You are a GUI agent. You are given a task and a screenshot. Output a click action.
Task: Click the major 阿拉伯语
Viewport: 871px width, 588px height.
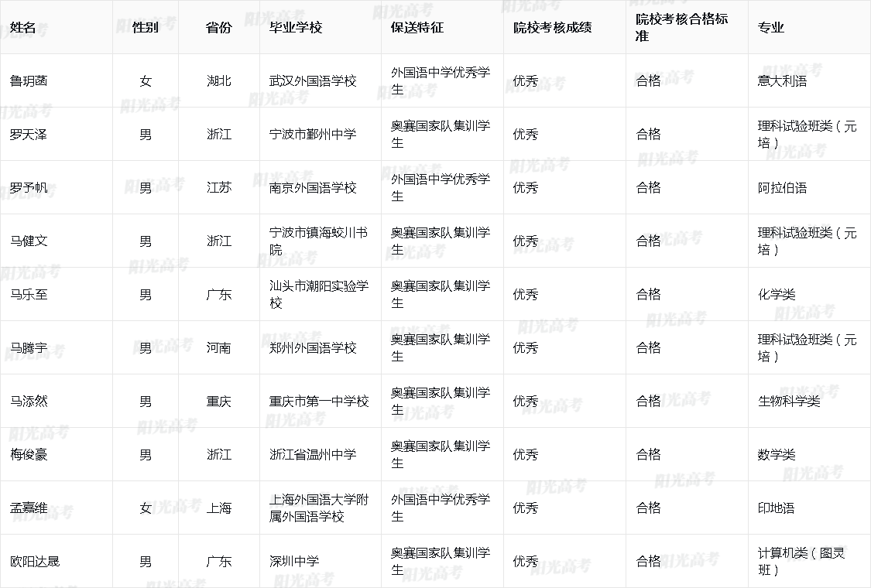click(x=782, y=188)
